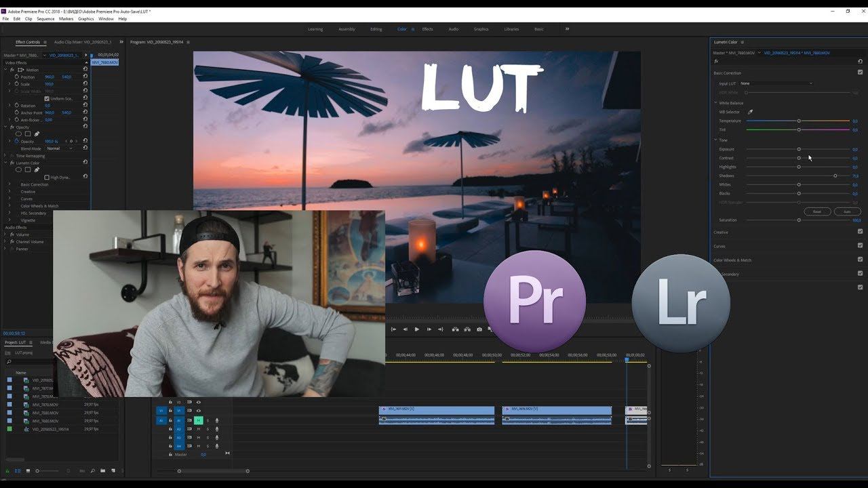868x488 pixels.
Task: Pick the WB Selector eyedropper
Action: tap(750, 112)
